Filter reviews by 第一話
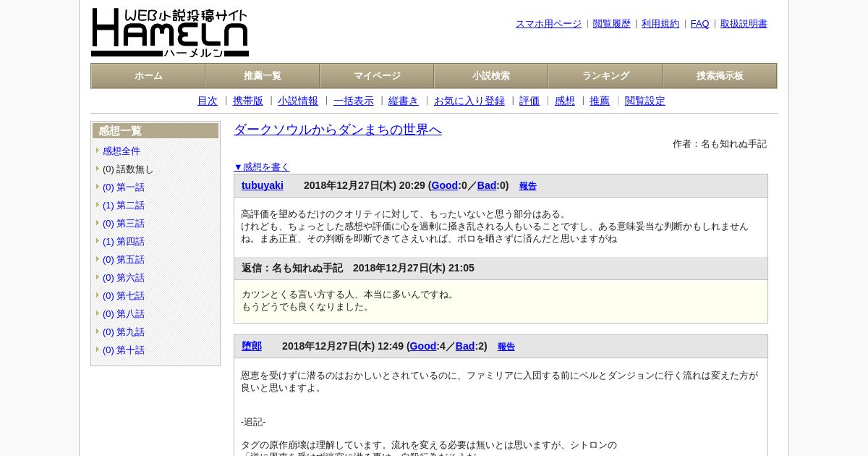This screenshot has height=456, width=868. 124,187
